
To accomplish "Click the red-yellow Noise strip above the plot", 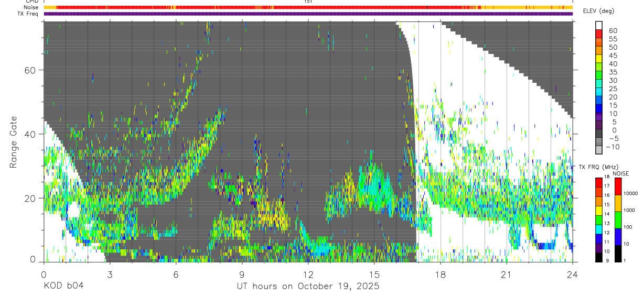I will point(308,7).
